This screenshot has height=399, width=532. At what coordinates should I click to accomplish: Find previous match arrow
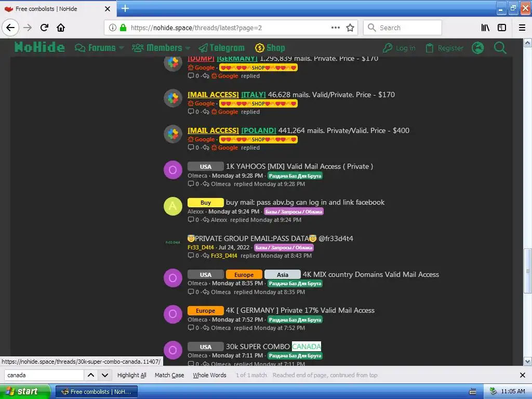click(x=91, y=375)
